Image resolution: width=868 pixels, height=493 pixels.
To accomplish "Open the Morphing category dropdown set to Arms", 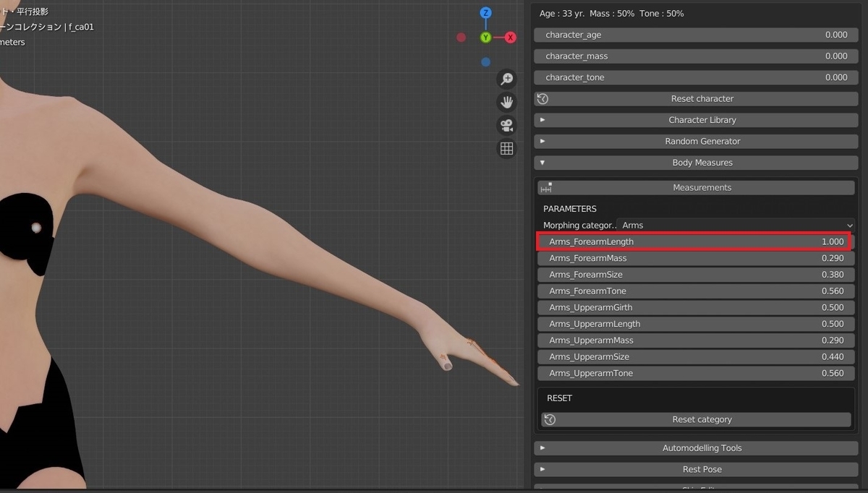I will point(737,226).
